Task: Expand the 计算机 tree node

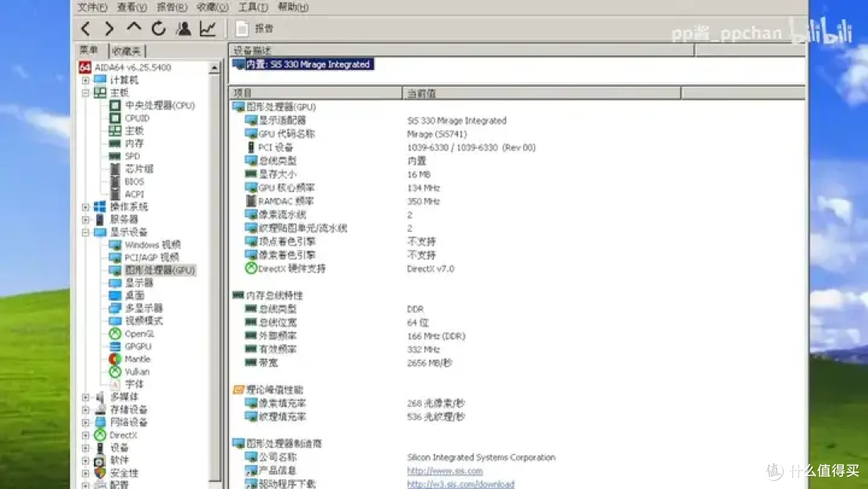Action: tap(86, 80)
